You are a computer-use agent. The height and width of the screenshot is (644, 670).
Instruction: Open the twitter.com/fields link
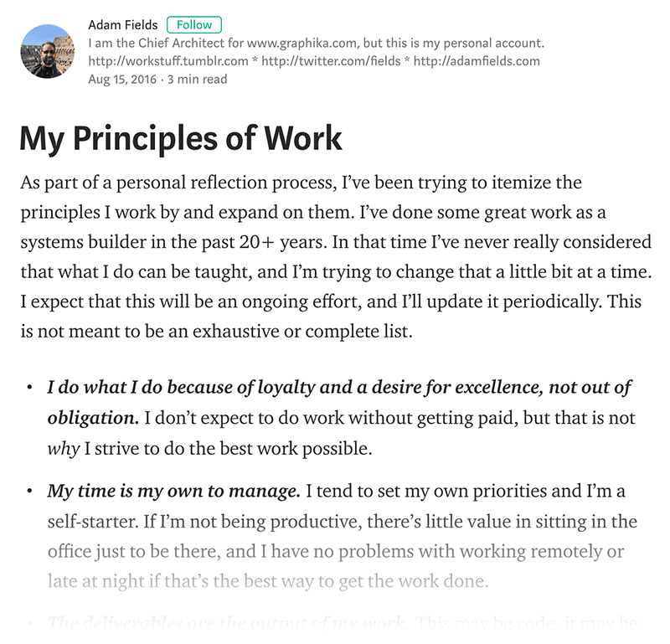pos(331,61)
